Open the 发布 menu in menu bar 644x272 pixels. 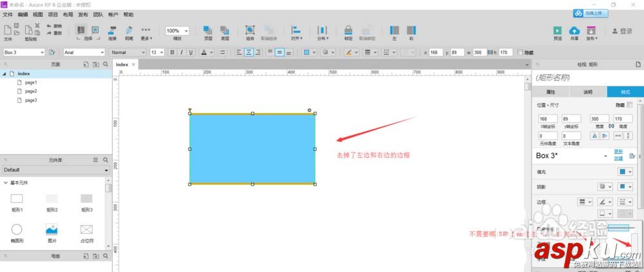click(x=83, y=15)
